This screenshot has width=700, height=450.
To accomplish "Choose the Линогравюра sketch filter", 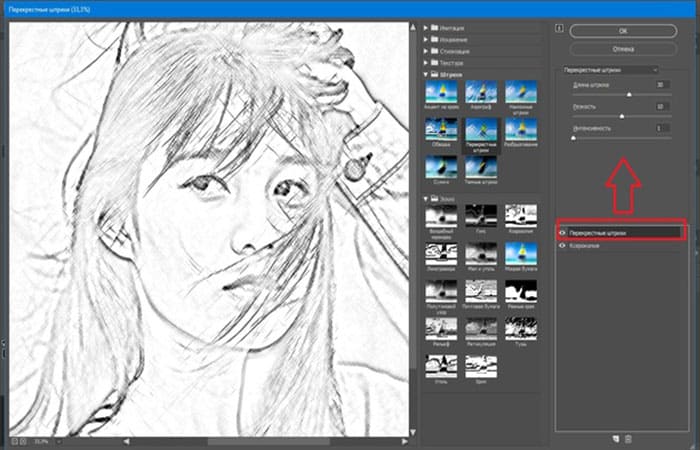I will 441,254.
